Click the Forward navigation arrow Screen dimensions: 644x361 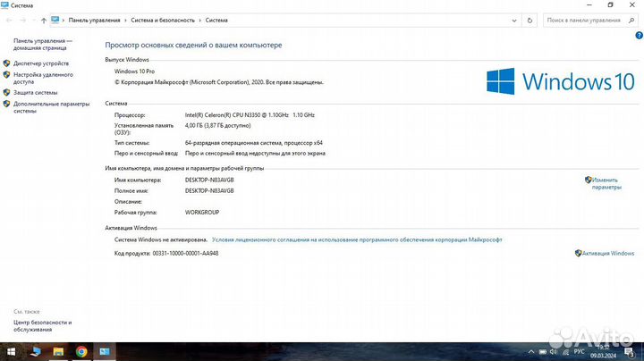click(x=23, y=21)
